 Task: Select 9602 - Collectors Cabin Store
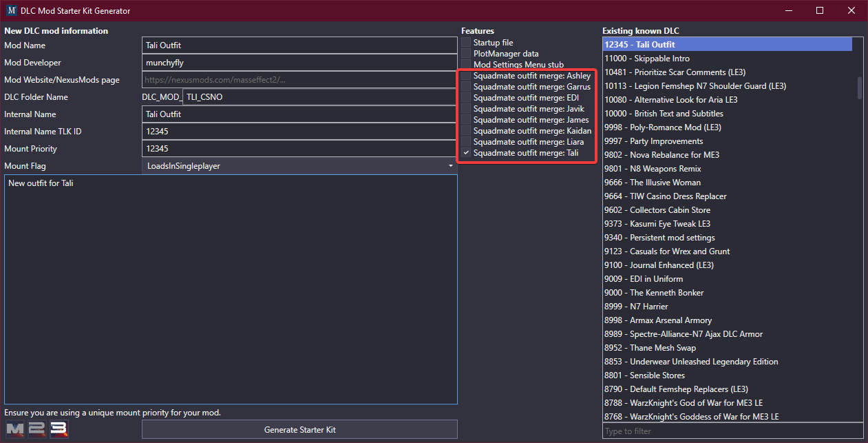[x=727, y=210]
